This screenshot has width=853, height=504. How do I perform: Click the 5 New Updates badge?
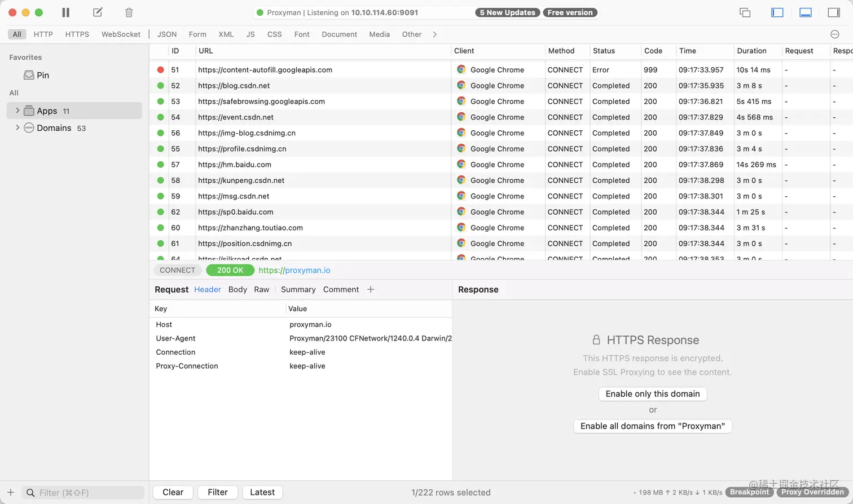pyautogui.click(x=508, y=12)
